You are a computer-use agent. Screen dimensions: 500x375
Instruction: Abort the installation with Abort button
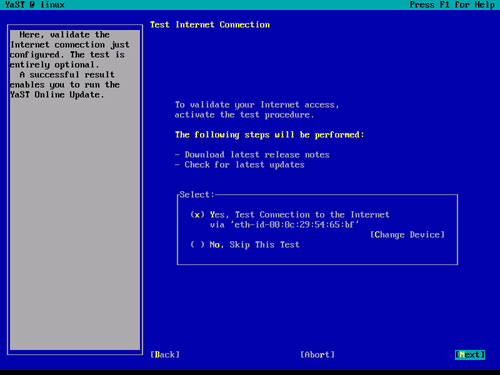click(317, 355)
